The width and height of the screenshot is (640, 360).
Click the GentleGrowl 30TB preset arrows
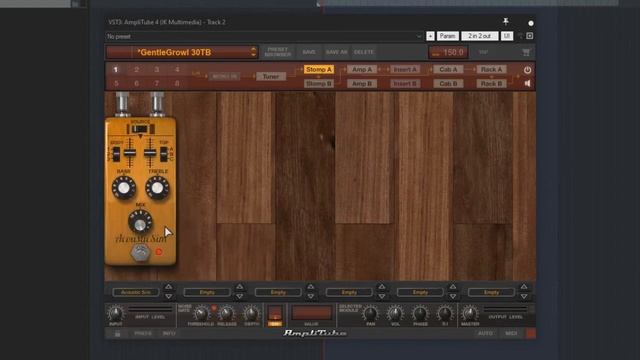[253, 52]
